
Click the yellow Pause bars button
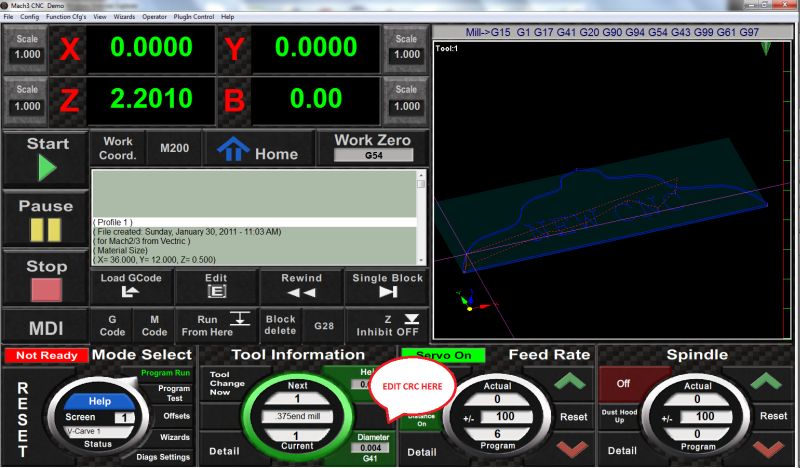click(45, 230)
